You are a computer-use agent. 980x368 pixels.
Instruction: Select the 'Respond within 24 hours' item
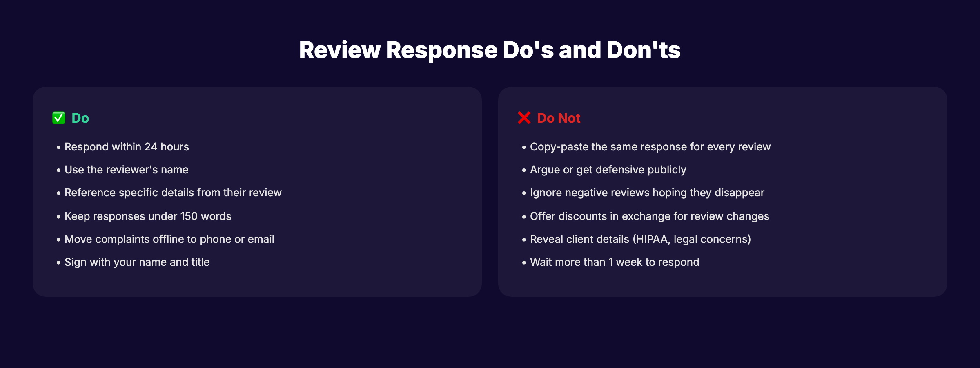pyautogui.click(x=127, y=147)
